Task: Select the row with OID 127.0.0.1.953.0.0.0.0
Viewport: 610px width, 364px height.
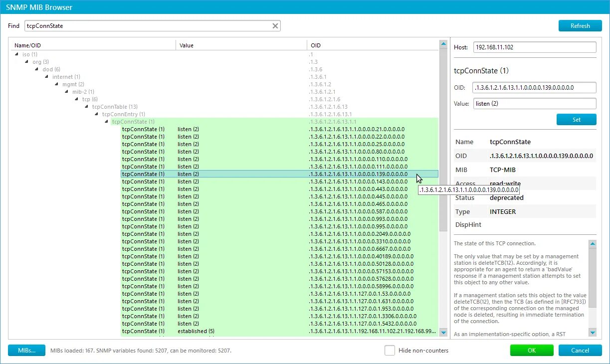Action: [279, 309]
